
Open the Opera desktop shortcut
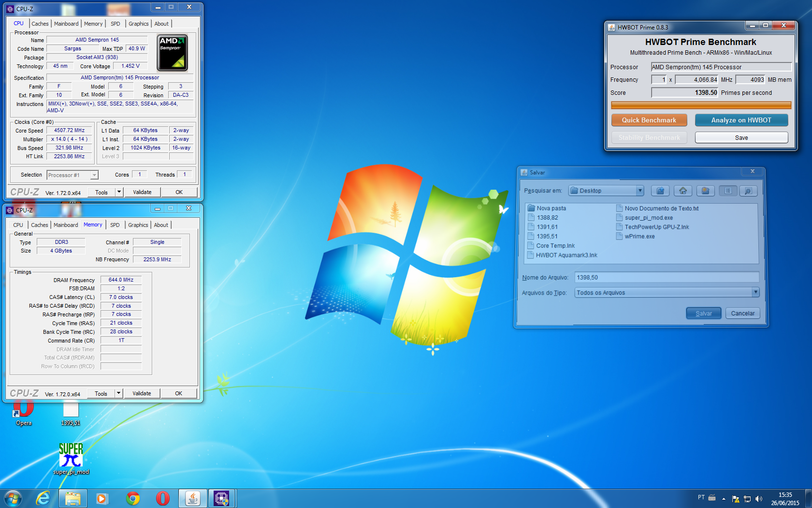(x=23, y=414)
